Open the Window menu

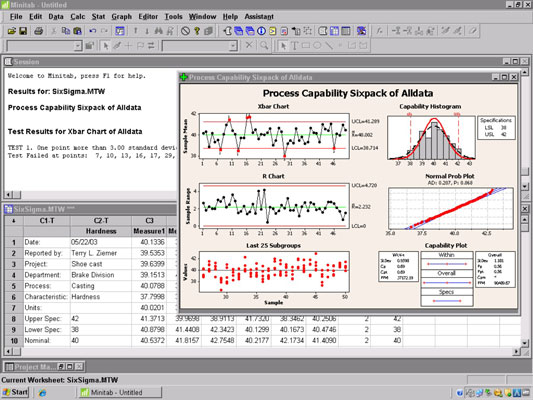[202, 17]
